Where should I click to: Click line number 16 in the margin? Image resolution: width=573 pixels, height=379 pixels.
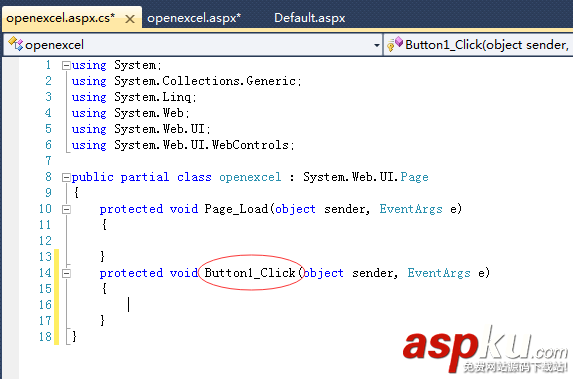coord(45,305)
